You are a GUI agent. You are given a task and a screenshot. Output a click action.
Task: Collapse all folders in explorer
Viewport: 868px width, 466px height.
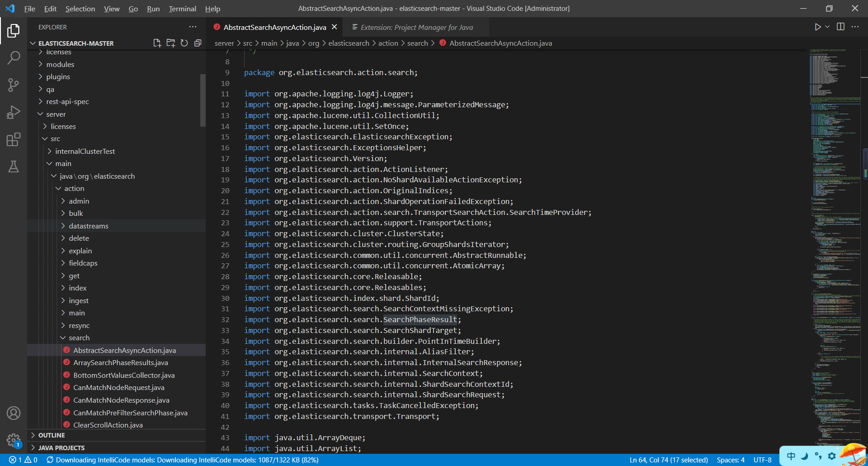198,43
